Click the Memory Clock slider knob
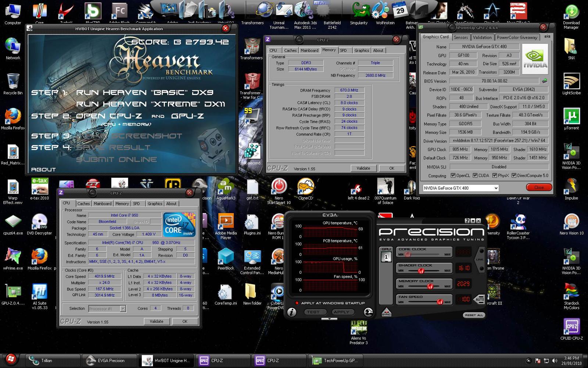The width and height of the screenshot is (588, 368). point(430,286)
